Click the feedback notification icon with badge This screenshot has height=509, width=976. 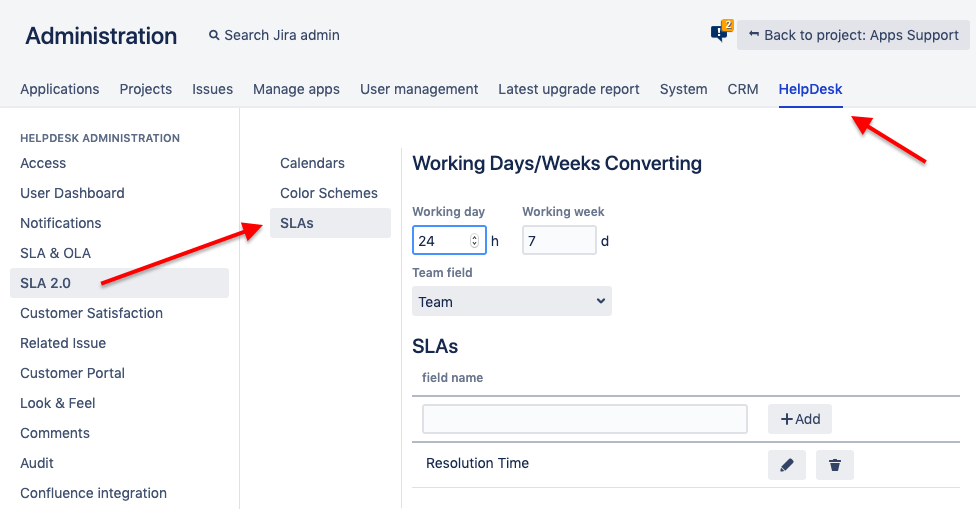point(720,33)
